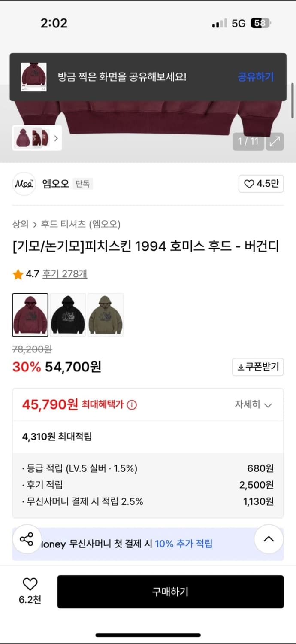Tap the 1/11 image page counter
This screenshot has width=296, height=644.
click(248, 140)
